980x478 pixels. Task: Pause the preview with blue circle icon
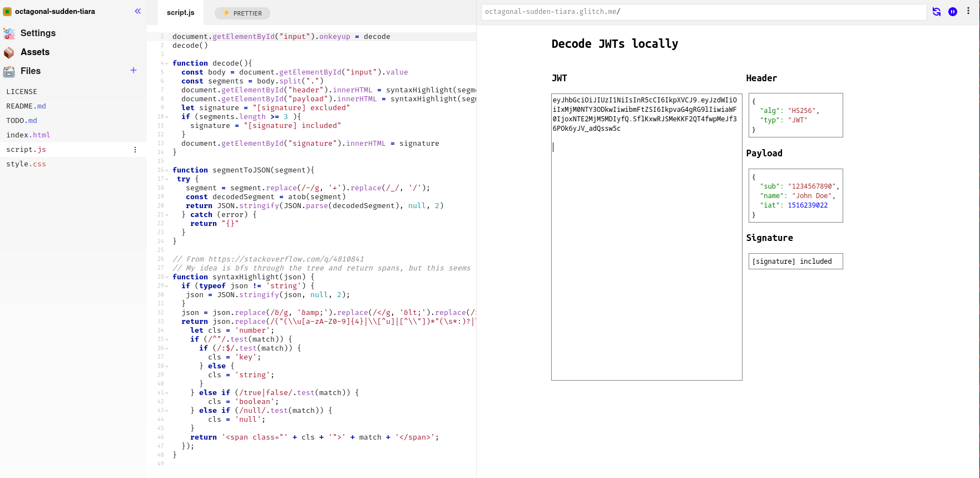(953, 12)
